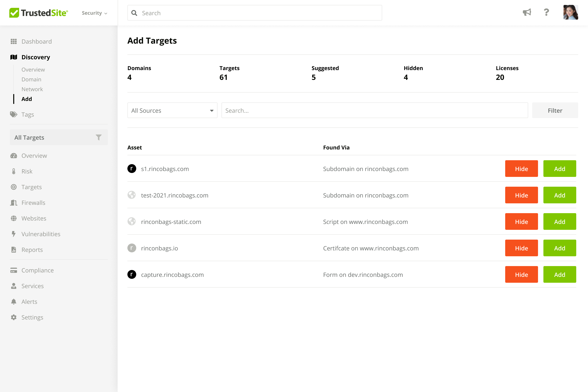Add capture.rincobags.com as a target
The height and width of the screenshot is (392, 588).
click(x=560, y=274)
